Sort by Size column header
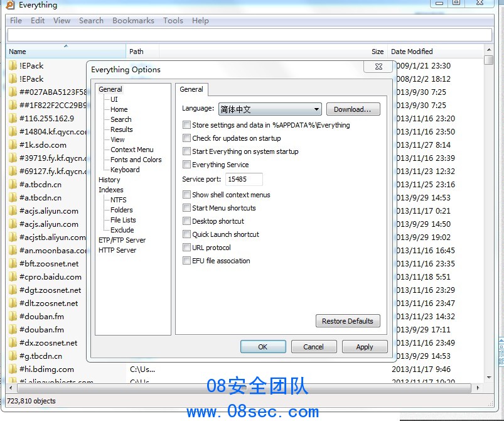Viewport: 504px width, 421px height. point(273,52)
